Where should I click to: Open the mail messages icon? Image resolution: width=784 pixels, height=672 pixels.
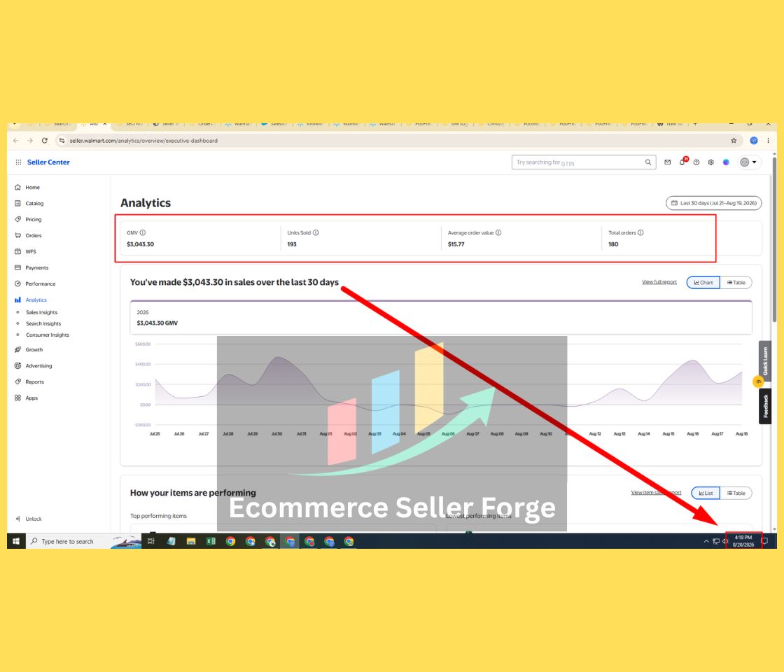[x=668, y=162]
